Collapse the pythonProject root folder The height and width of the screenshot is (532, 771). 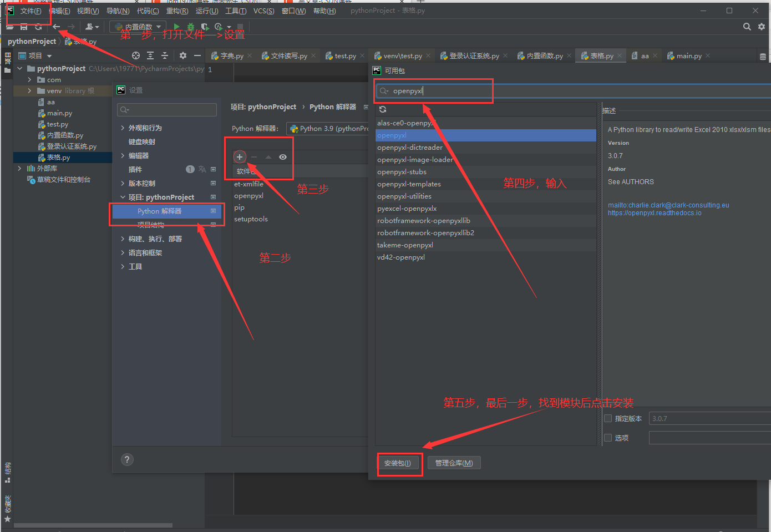point(20,68)
